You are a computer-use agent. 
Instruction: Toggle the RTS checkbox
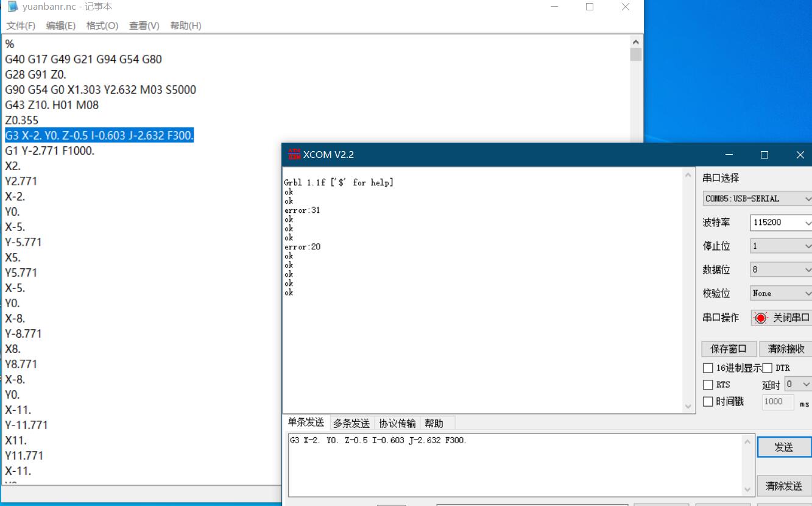(708, 385)
